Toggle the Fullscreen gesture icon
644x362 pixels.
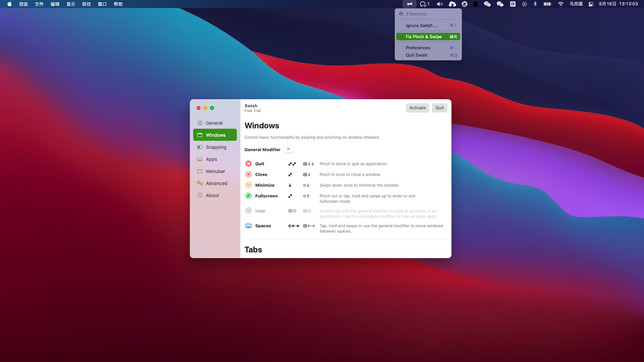pyautogui.click(x=249, y=196)
